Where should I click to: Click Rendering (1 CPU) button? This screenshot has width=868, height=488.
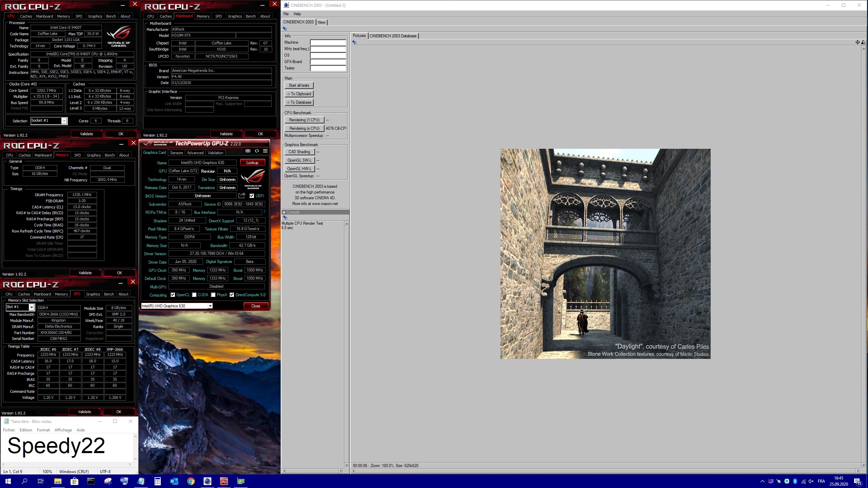pos(304,120)
